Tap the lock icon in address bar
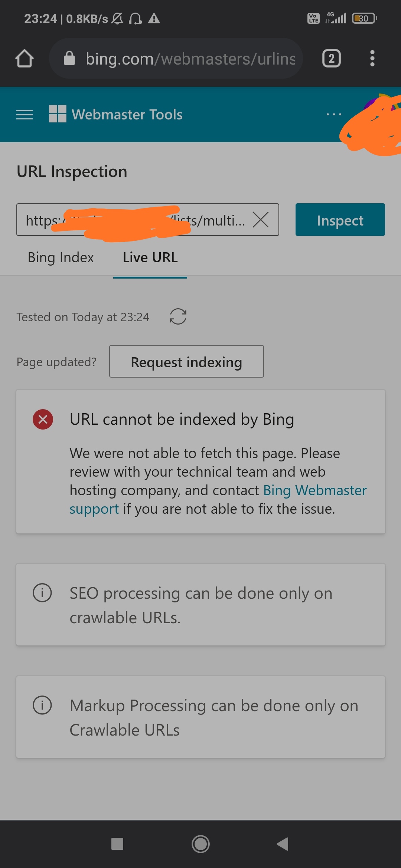The height and width of the screenshot is (868, 401). coord(69,58)
